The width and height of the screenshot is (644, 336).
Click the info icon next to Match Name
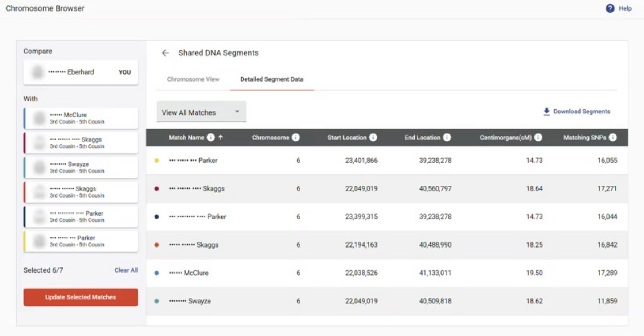click(211, 137)
